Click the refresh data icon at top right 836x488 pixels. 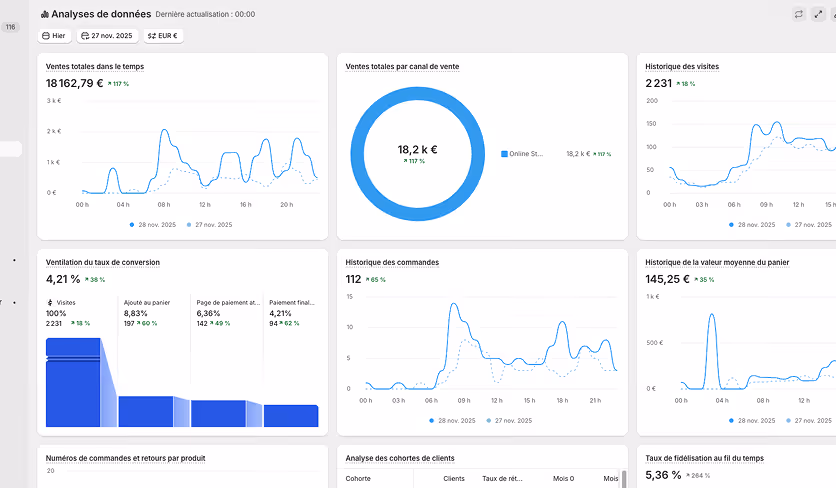pos(798,14)
